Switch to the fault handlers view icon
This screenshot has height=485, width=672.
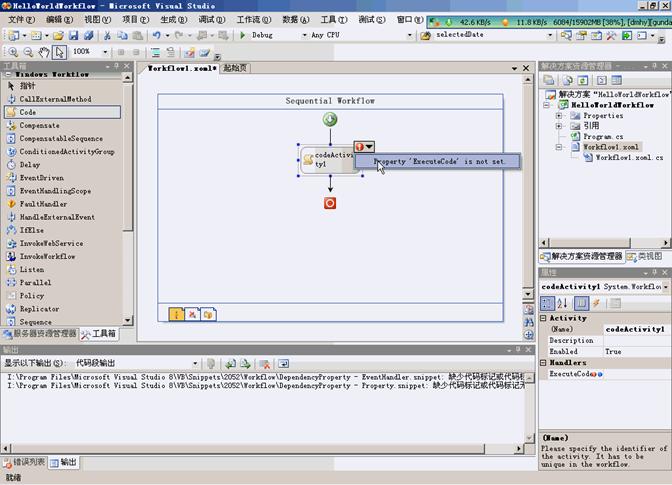pos(208,314)
